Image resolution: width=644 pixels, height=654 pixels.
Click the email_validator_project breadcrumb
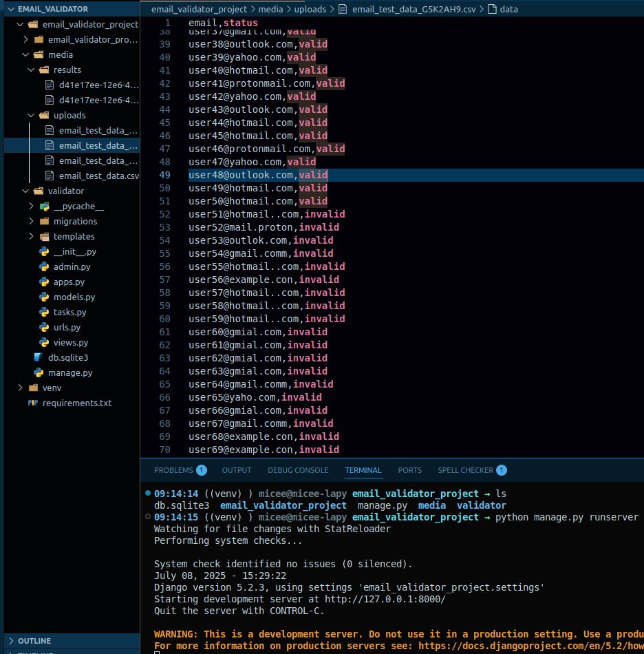tap(200, 9)
